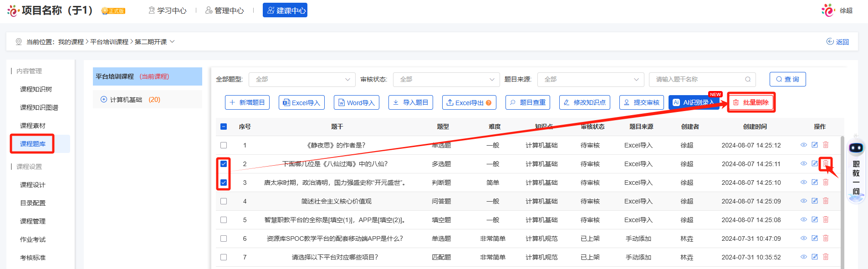Delete question 4 简述社会主义核心价值观
Viewport: 868px width, 269px height.
point(826,201)
